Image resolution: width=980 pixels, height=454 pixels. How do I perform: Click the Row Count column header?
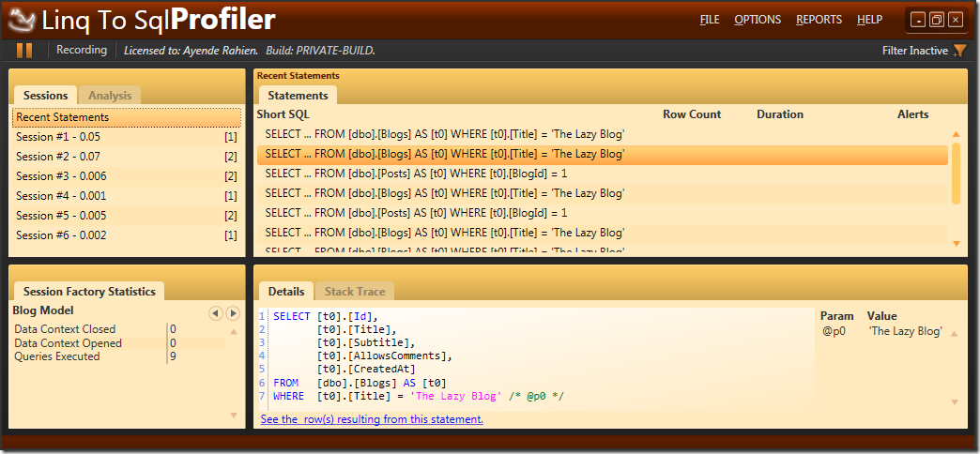pos(692,114)
